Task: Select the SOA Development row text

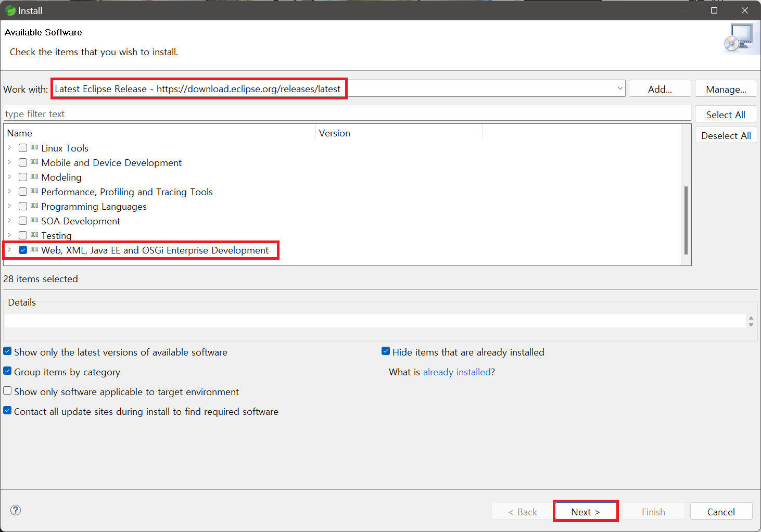Action: [x=81, y=221]
